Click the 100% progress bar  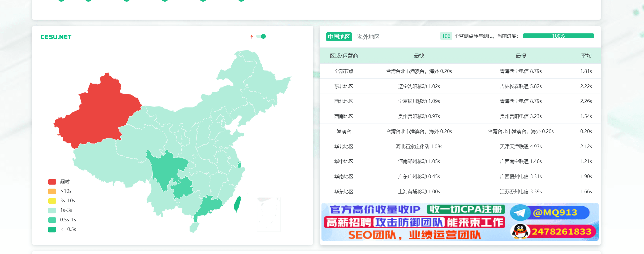558,36
